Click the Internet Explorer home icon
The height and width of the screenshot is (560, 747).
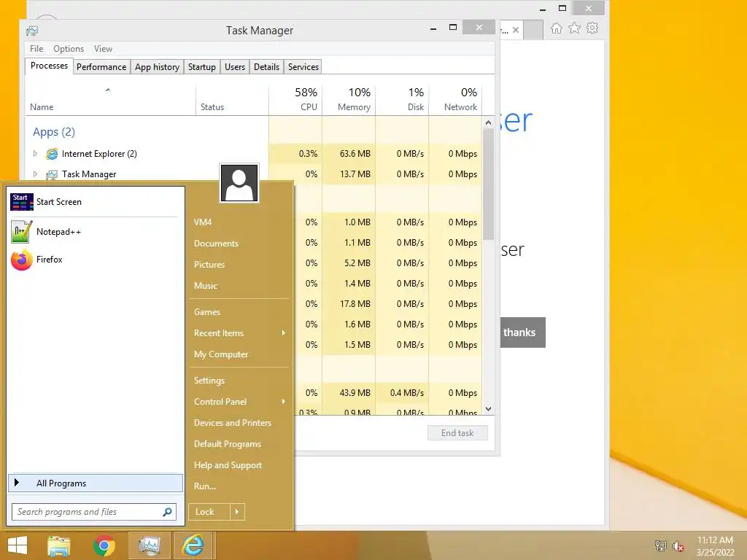click(x=557, y=28)
